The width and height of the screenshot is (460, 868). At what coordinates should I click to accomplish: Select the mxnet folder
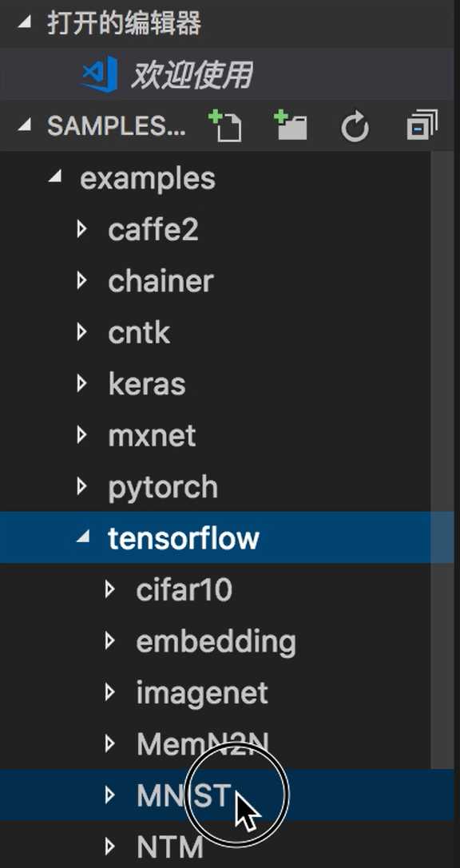coord(152,435)
